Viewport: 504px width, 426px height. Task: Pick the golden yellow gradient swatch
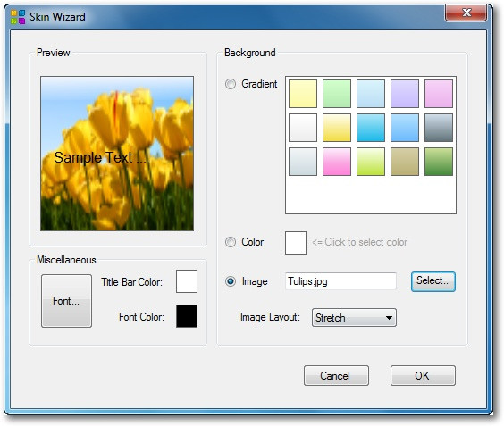pyautogui.click(x=337, y=128)
